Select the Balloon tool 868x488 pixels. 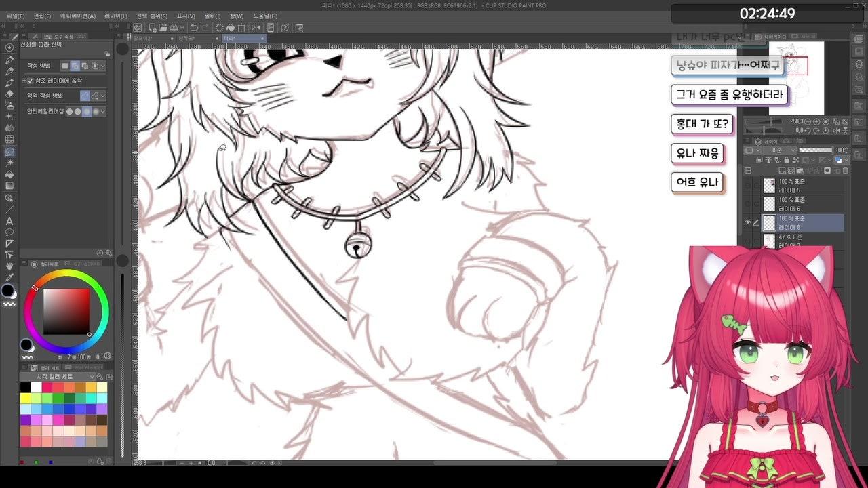pyautogui.click(x=9, y=232)
